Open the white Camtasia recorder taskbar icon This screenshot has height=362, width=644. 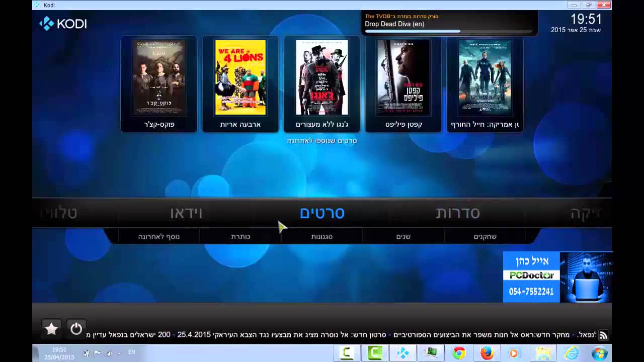[x=347, y=353]
